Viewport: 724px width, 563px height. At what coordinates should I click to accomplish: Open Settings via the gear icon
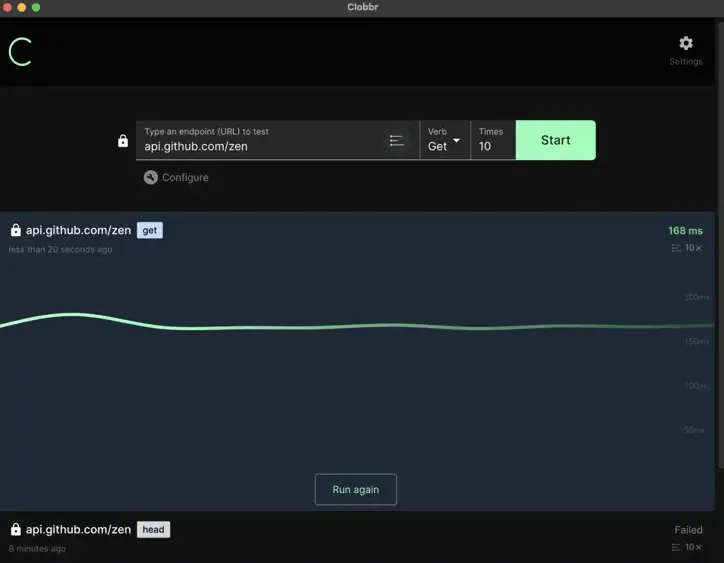pos(686,43)
